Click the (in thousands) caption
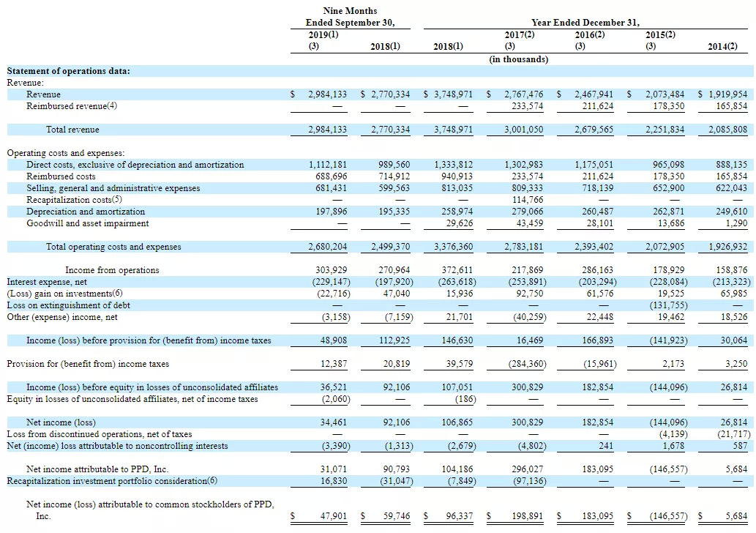The height and width of the screenshot is (533, 756). point(519,59)
